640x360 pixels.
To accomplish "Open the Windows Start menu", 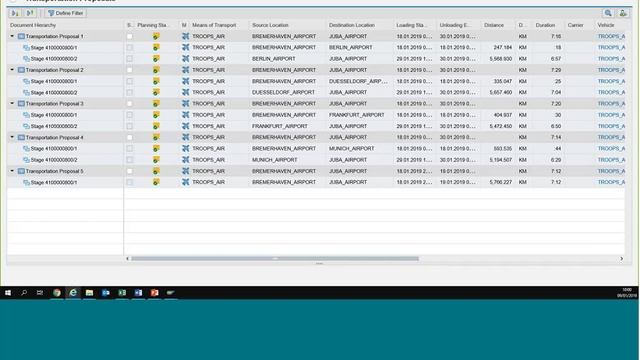I will point(8,293).
